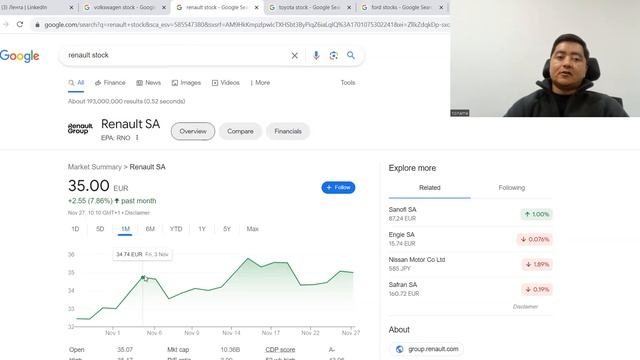Open the News search filter
Screen dimensions: 640x360
tap(149, 83)
